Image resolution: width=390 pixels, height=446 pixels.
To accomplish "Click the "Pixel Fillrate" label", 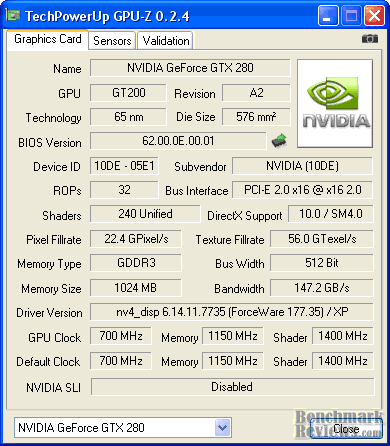I will coord(54,240).
